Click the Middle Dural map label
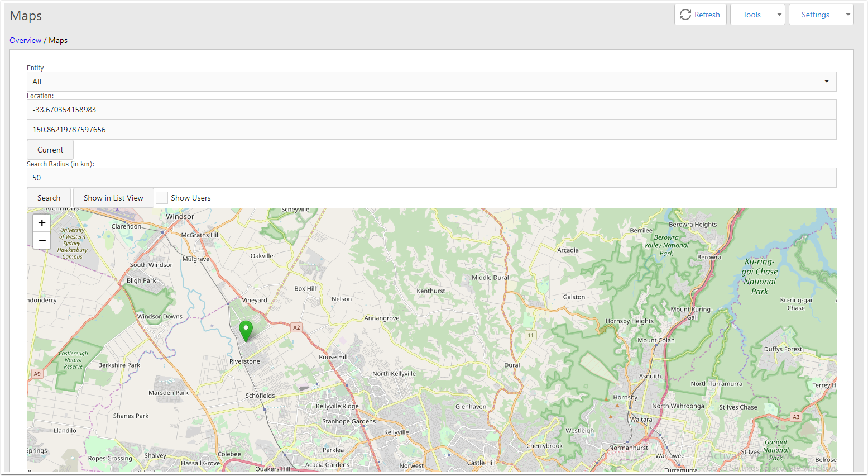 (490, 277)
